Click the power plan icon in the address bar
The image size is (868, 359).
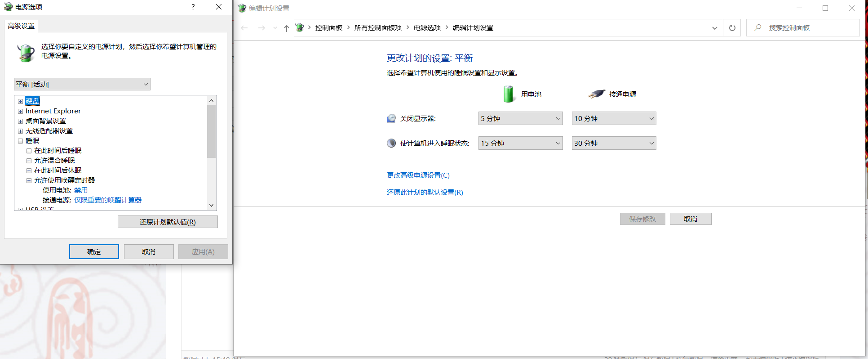point(300,28)
